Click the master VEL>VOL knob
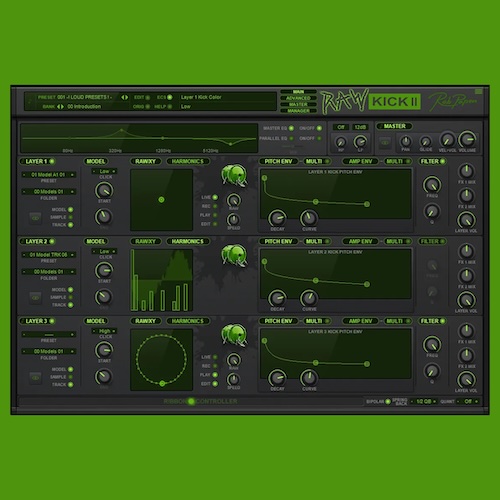The width and height of the screenshot is (500, 500). coord(447,140)
